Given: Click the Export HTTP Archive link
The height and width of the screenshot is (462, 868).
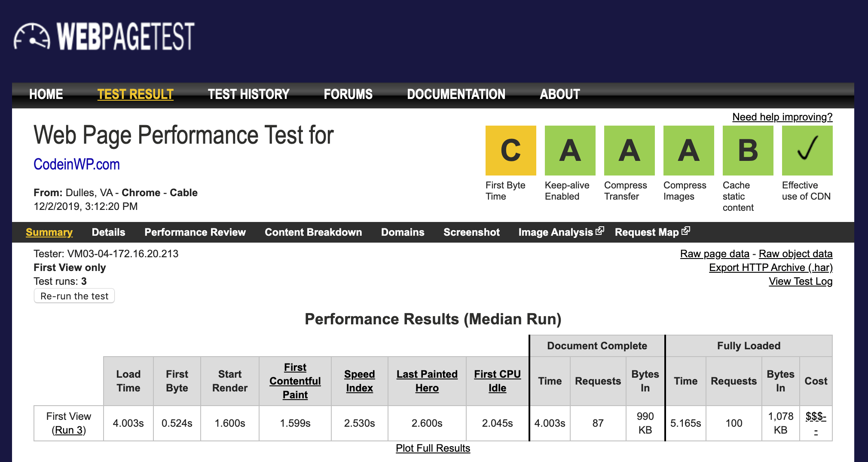Looking at the screenshot, I should coord(770,267).
